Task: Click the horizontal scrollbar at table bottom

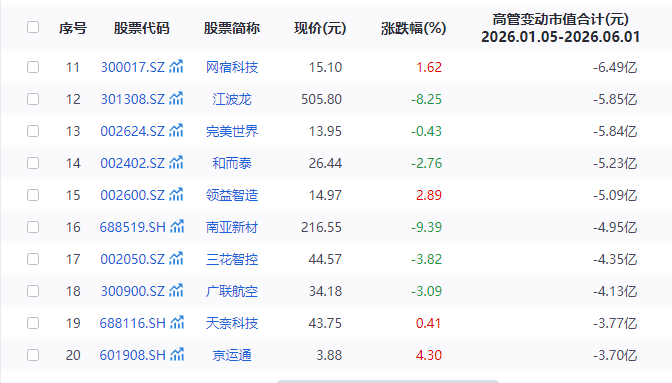Action: [x=388, y=381]
